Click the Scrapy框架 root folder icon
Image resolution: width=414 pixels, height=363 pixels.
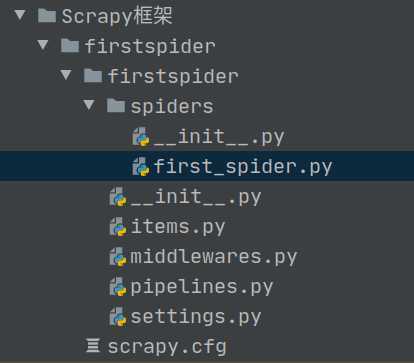pos(47,15)
